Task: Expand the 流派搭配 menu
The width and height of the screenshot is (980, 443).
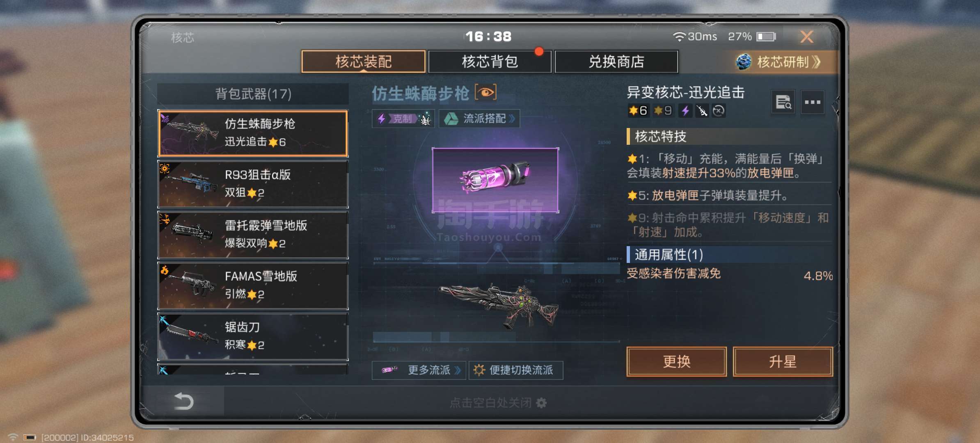Action: [479, 119]
